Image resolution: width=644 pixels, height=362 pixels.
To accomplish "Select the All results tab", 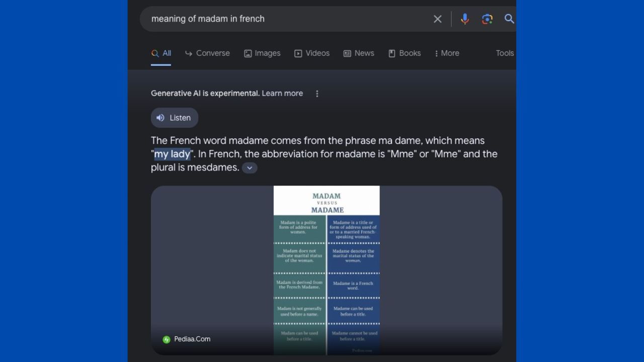I will coord(162,53).
